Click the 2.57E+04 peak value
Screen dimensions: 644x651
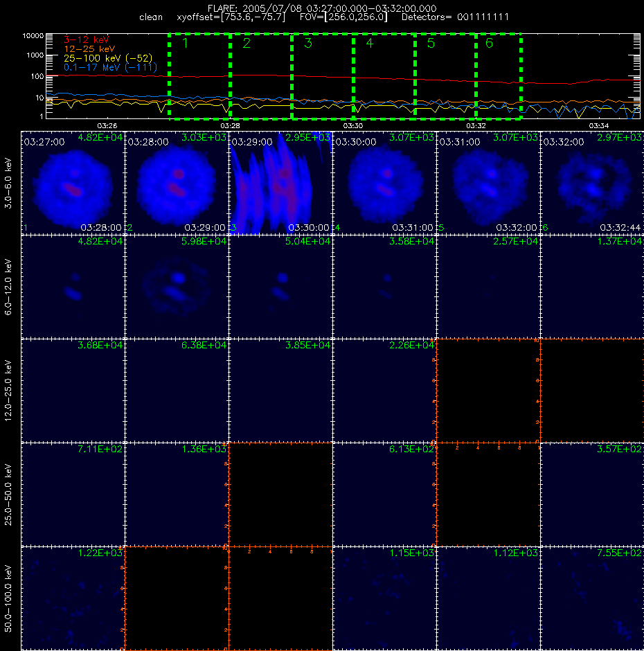[515, 241]
